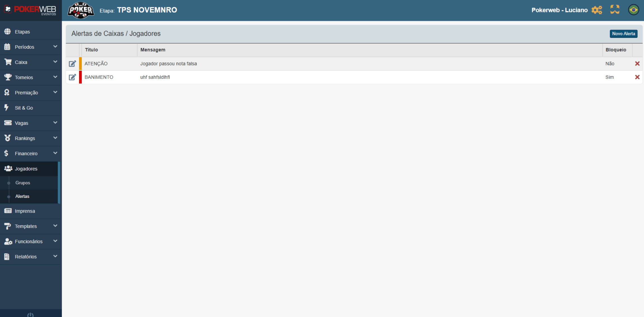
Task: Delete the ATENÇÃO alert
Action: 637,64
